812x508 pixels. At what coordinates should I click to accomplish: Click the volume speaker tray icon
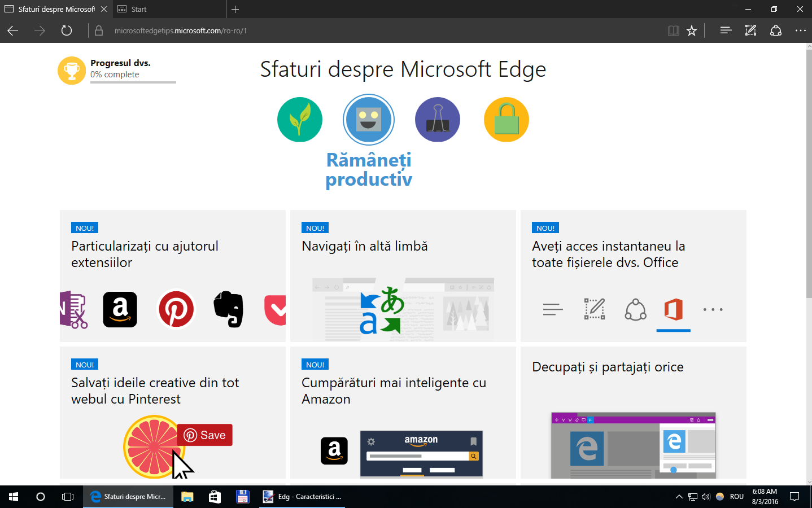tap(706, 497)
